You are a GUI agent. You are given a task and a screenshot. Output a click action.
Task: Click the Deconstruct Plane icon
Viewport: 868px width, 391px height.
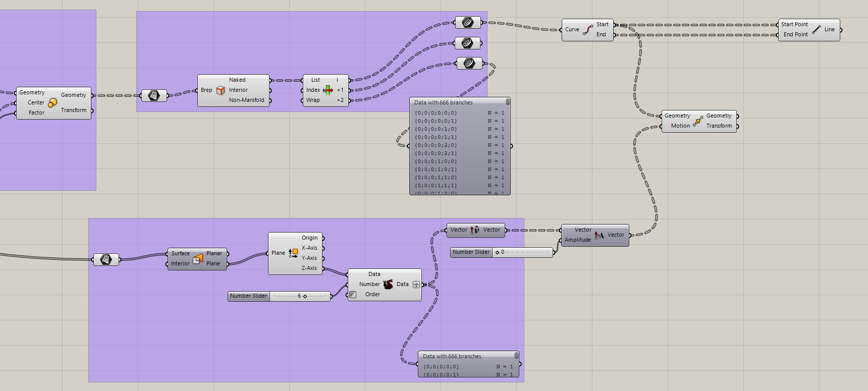tap(293, 253)
